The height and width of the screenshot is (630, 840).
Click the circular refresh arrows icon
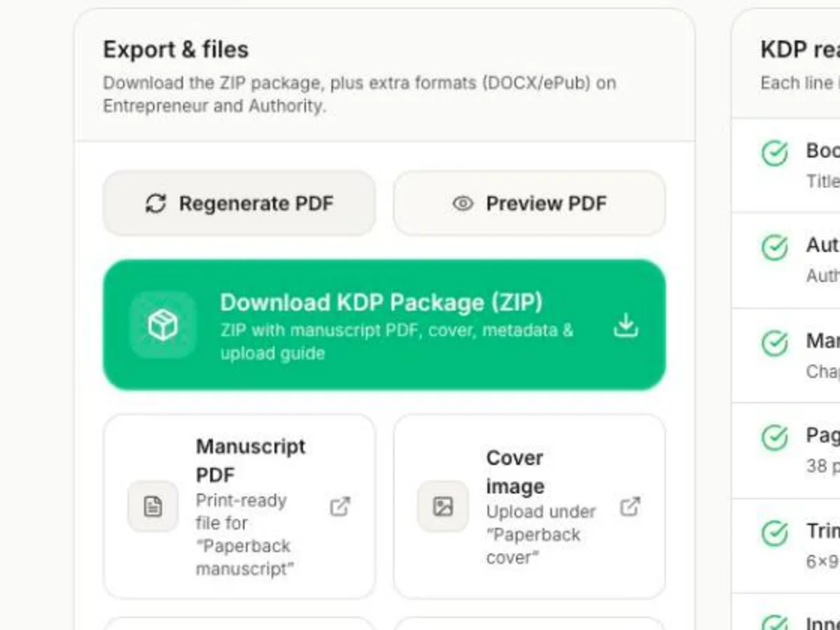click(155, 204)
